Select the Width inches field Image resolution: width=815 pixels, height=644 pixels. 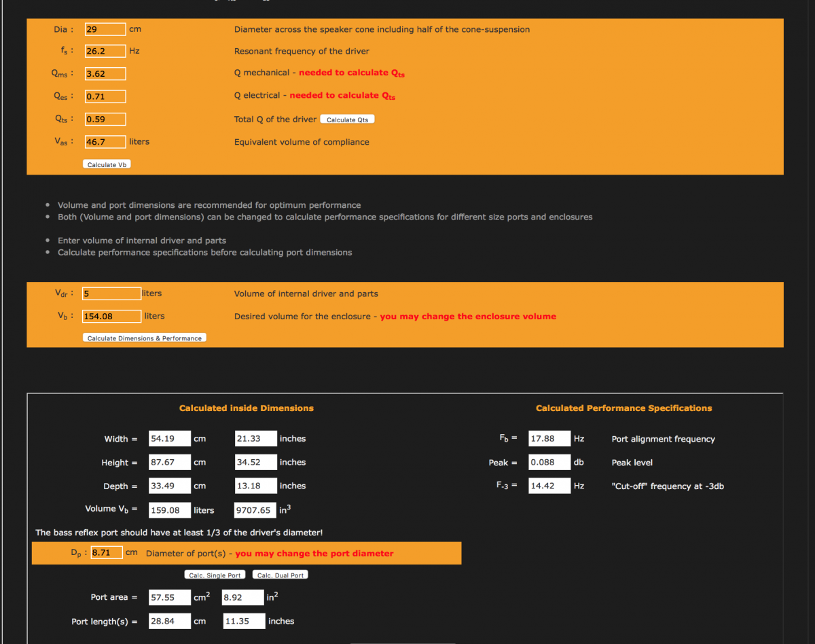pos(256,439)
